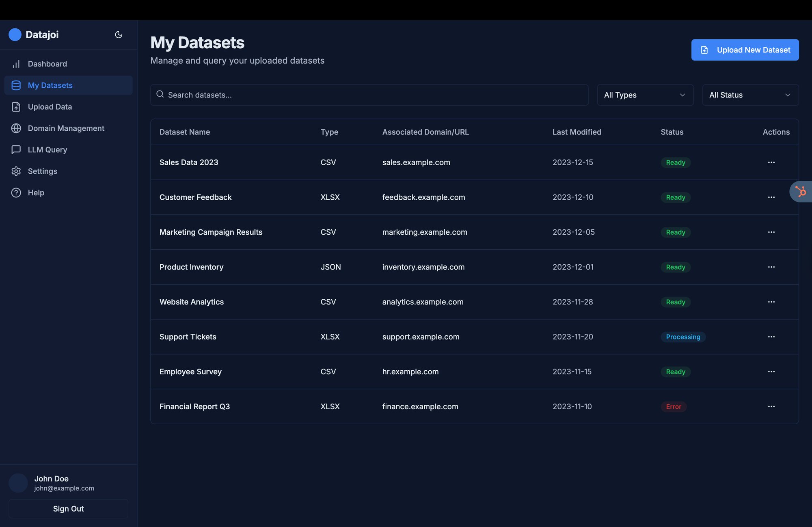The width and height of the screenshot is (812, 527).
Task: Click the Settings gear icon
Action: 16,171
